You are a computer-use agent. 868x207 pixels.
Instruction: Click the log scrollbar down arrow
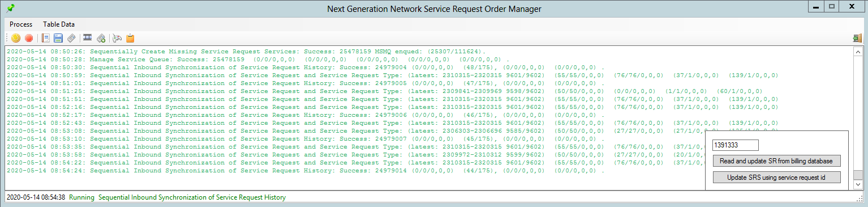(857, 184)
